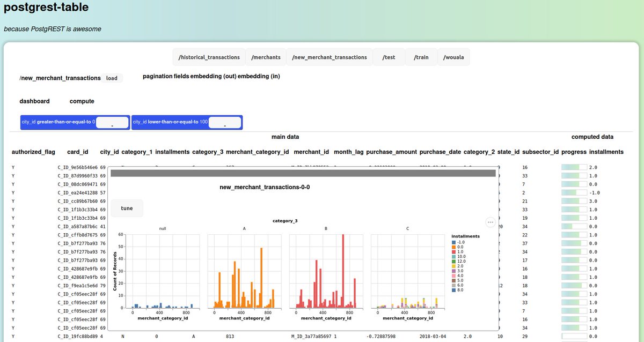
Task: Click the merchant_category_id column header
Action: point(257,152)
